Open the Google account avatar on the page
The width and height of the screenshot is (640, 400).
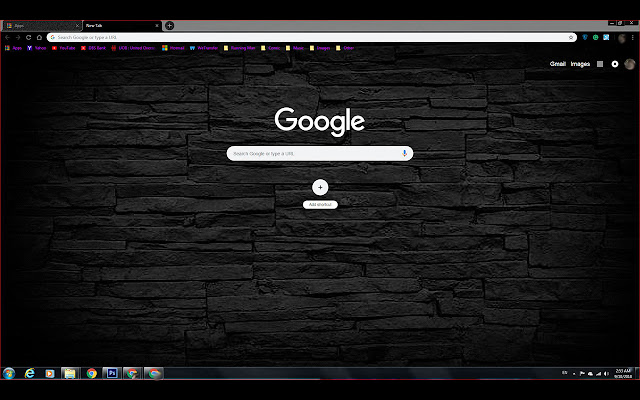(x=630, y=64)
